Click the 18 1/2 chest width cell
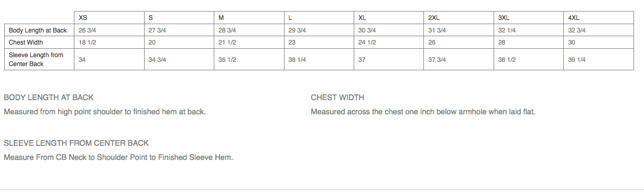644x193 pixels. coord(88,42)
